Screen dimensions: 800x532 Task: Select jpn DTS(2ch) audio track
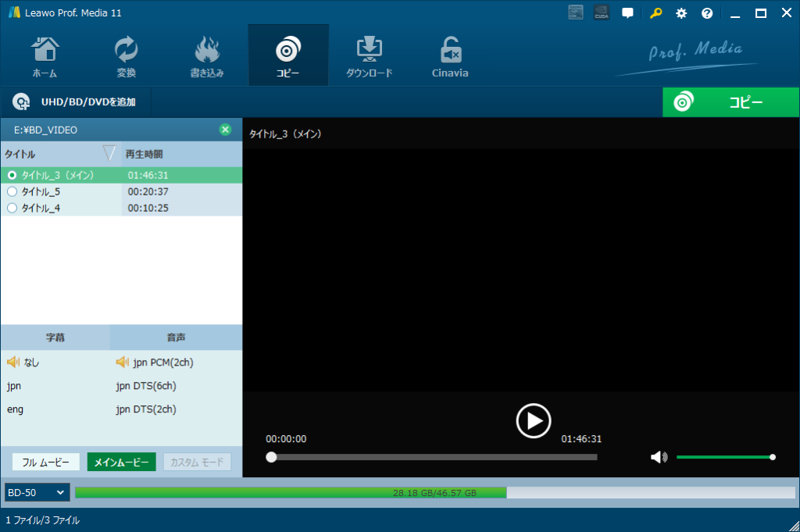[146, 409]
